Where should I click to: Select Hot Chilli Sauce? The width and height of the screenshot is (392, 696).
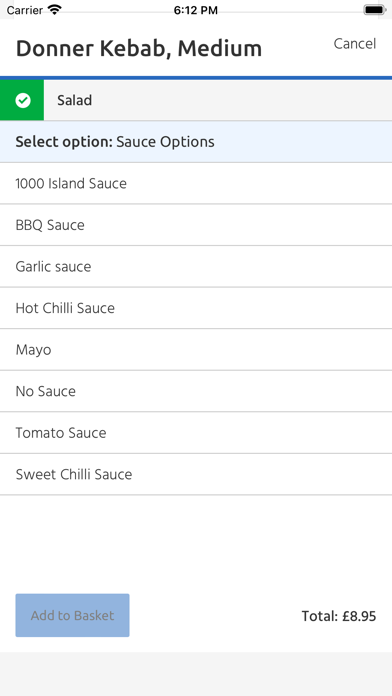tap(196, 308)
